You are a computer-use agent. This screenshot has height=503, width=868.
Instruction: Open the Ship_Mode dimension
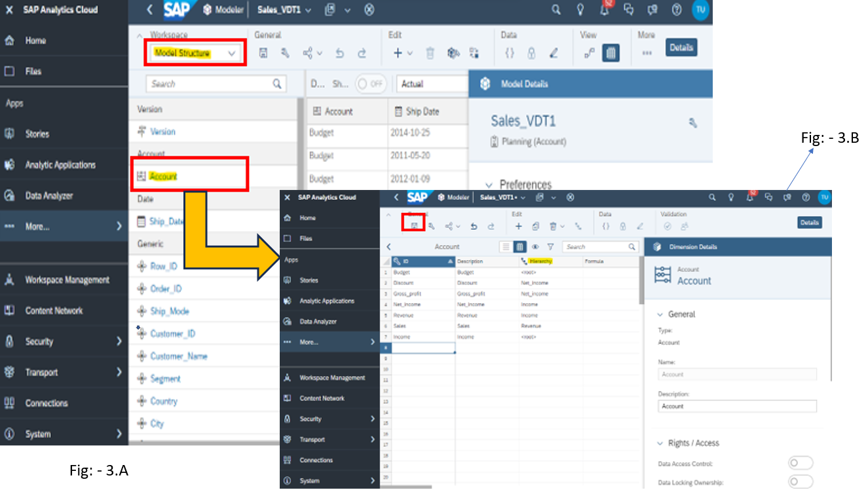[169, 311]
